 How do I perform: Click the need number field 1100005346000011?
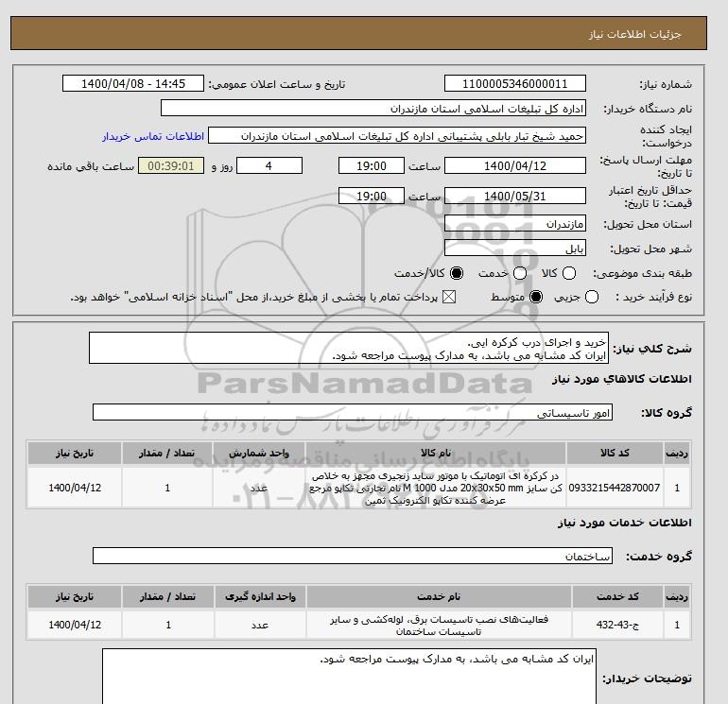tap(515, 83)
